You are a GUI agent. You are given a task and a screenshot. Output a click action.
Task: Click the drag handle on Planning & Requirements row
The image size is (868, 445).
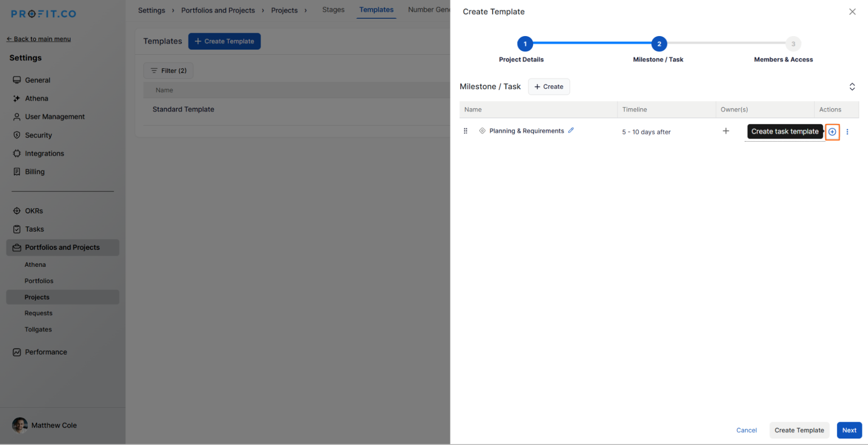click(x=465, y=131)
